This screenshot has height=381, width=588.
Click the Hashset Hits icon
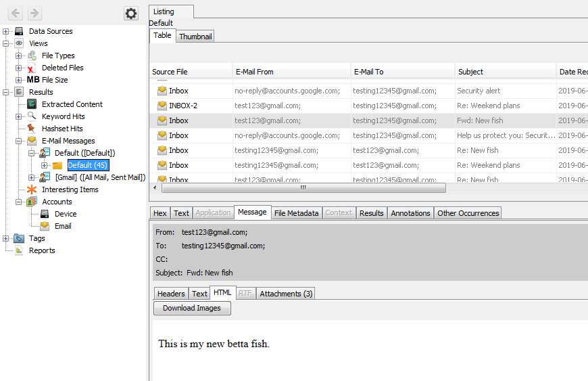coord(31,129)
